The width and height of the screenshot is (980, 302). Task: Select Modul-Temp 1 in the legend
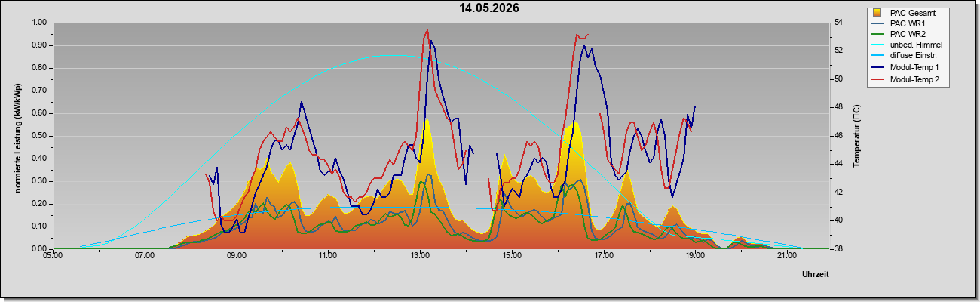click(x=905, y=68)
